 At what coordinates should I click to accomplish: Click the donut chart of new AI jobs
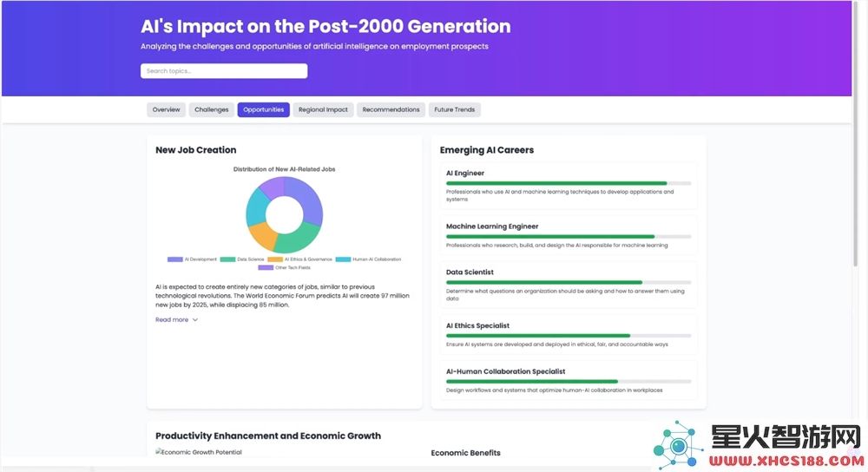284,214
